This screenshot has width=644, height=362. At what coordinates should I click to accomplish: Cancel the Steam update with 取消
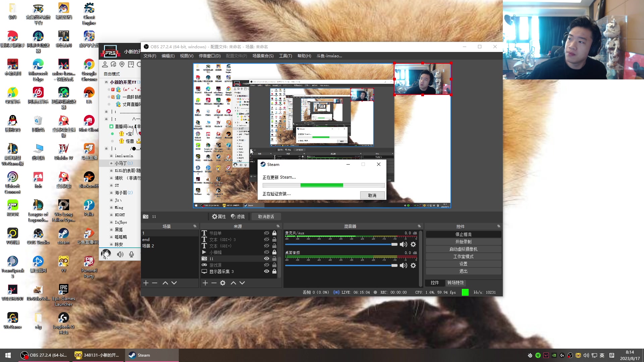point(372,195)
